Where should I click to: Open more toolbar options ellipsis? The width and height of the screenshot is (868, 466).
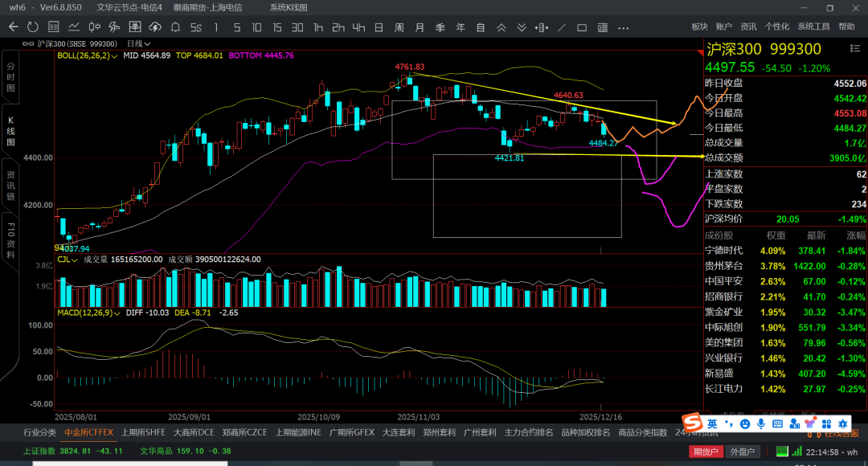[x=624, y=27]
